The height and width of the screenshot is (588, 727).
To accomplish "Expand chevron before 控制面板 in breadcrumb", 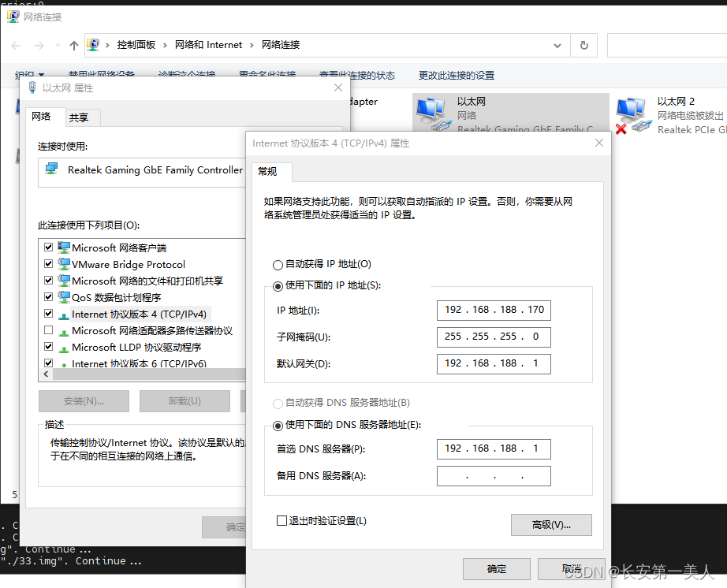I will tap(107, 45).
